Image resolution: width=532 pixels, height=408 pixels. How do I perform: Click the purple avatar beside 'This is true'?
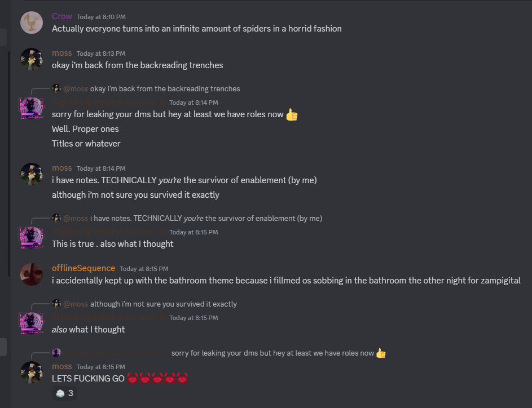32,238
